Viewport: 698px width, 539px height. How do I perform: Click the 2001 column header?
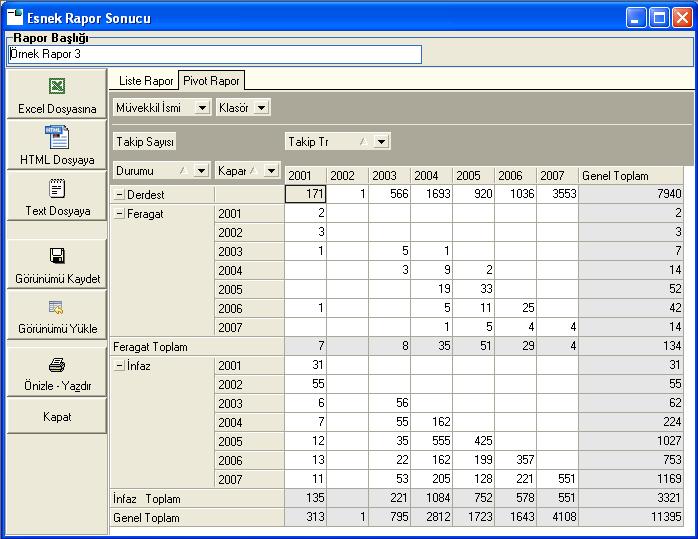tap(305, 175)
